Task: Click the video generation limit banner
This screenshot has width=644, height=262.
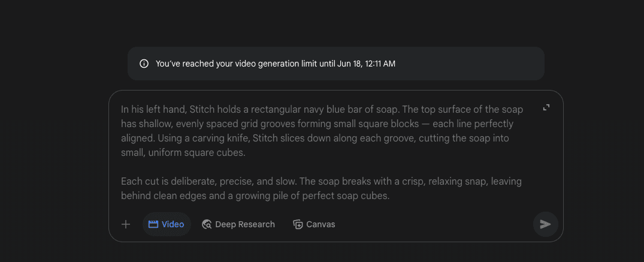Action: coord(336,64)
